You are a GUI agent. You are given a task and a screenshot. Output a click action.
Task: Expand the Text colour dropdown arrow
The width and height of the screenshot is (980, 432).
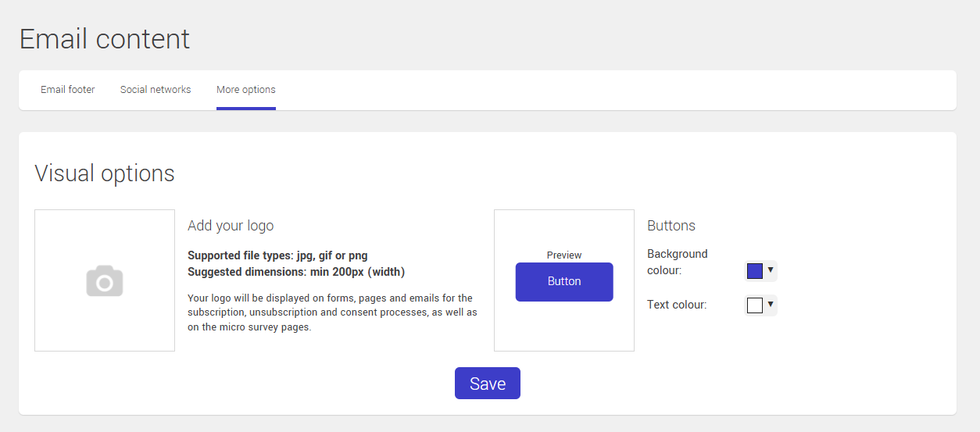(x=771, y=305)
